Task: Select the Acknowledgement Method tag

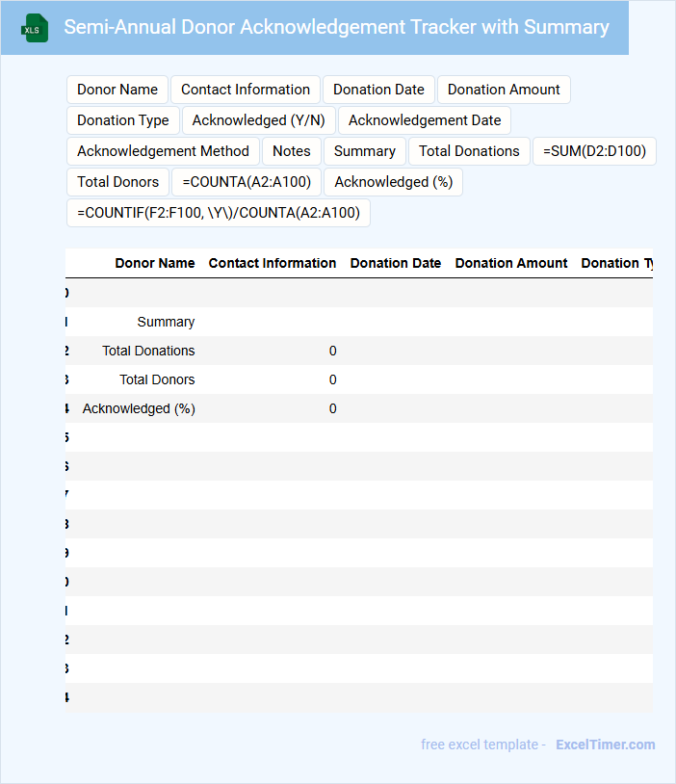Action: point(163,151)
